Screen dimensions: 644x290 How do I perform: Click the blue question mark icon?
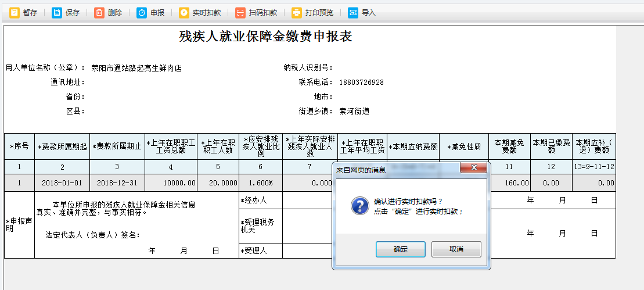coord(360,206)
